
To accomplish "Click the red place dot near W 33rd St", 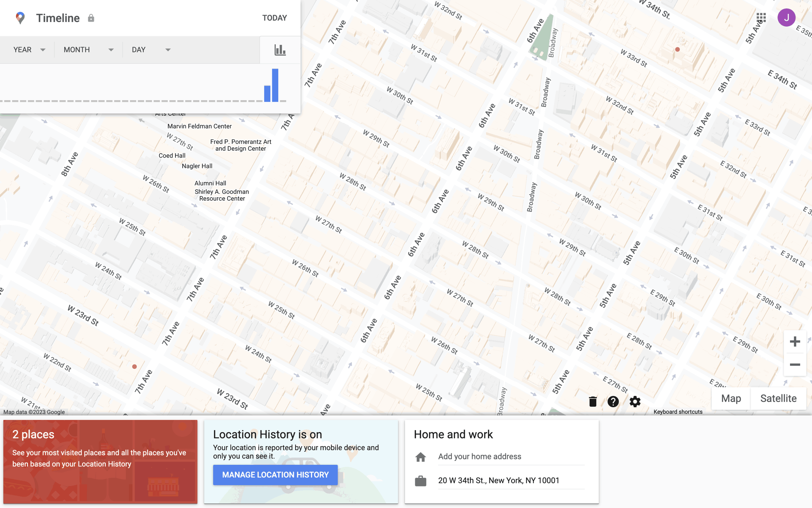I will (678, 50).
